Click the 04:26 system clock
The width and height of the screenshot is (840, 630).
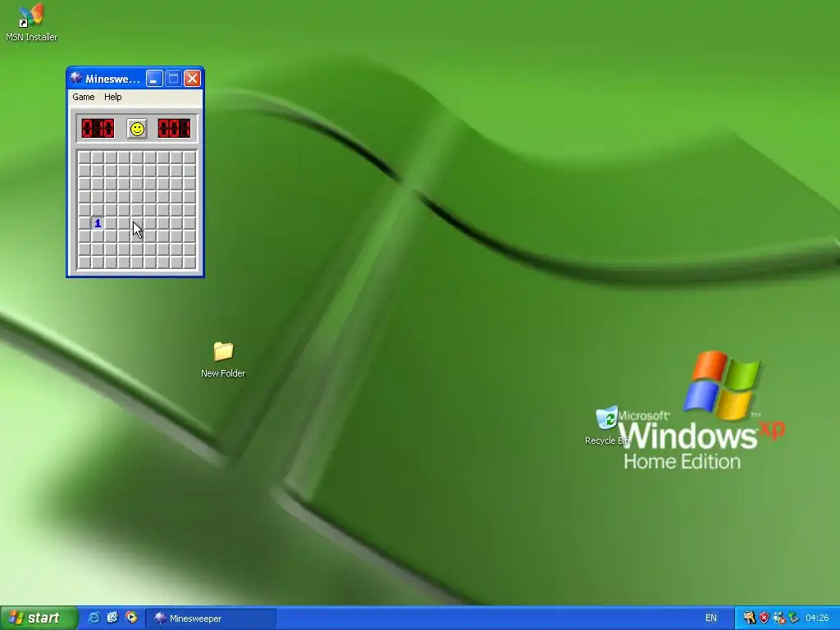[x=817, y=619]
